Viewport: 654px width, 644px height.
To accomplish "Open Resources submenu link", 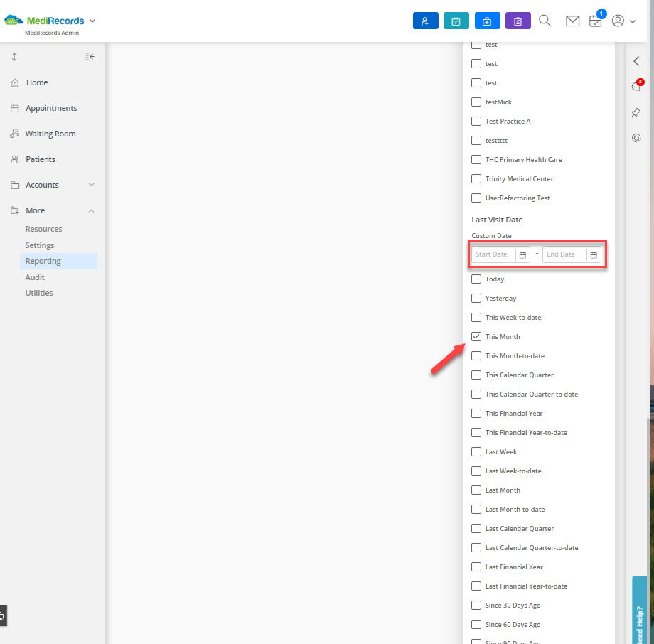I will pos(43,229).
